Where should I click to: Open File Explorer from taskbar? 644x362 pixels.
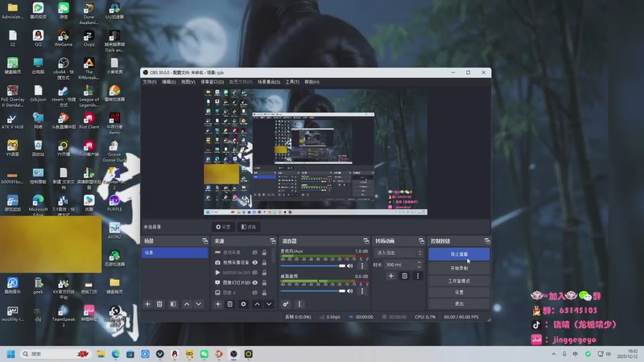(x=101, y=354)
